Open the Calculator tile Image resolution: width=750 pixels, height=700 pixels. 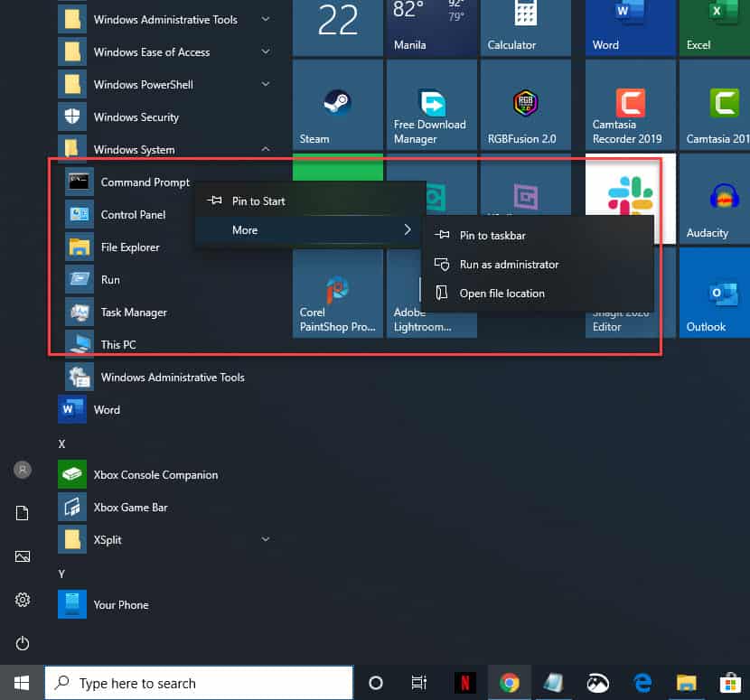click(526, 28)
